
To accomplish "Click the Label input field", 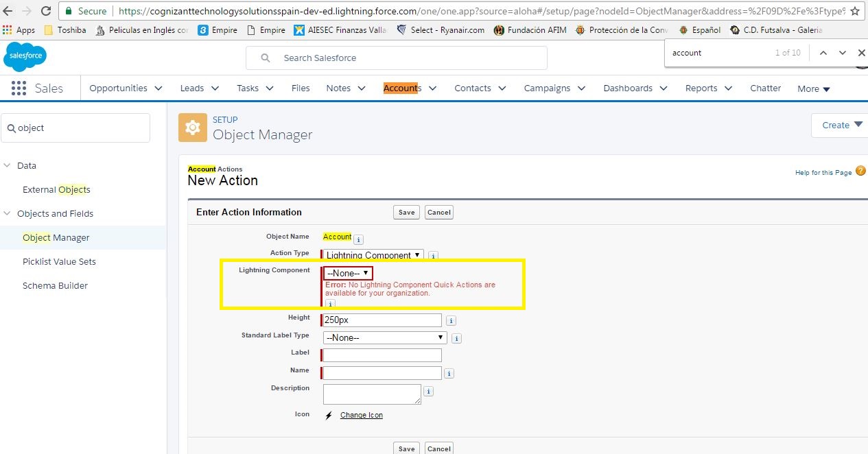I will pyautogui.click(x=382, y=355).
